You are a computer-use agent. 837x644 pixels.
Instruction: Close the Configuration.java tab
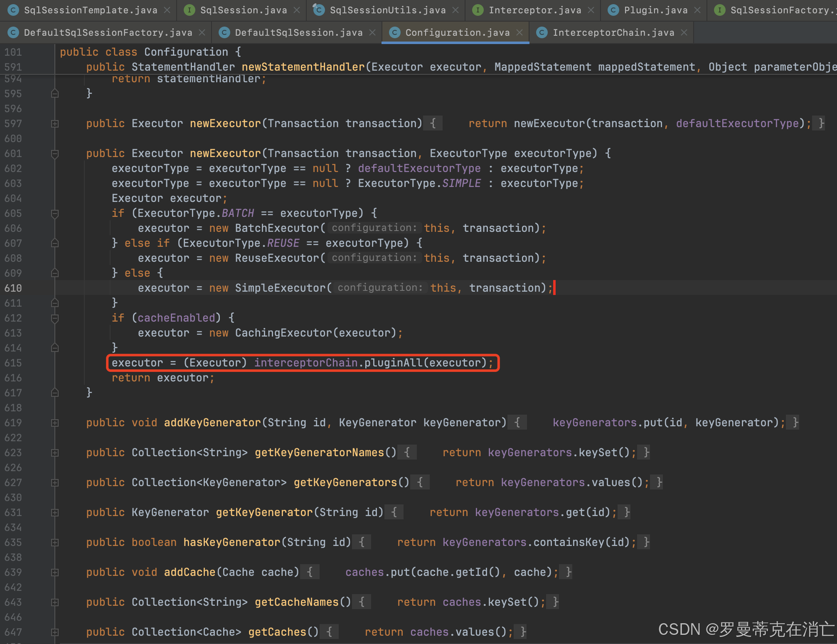(x=519, y=32)
